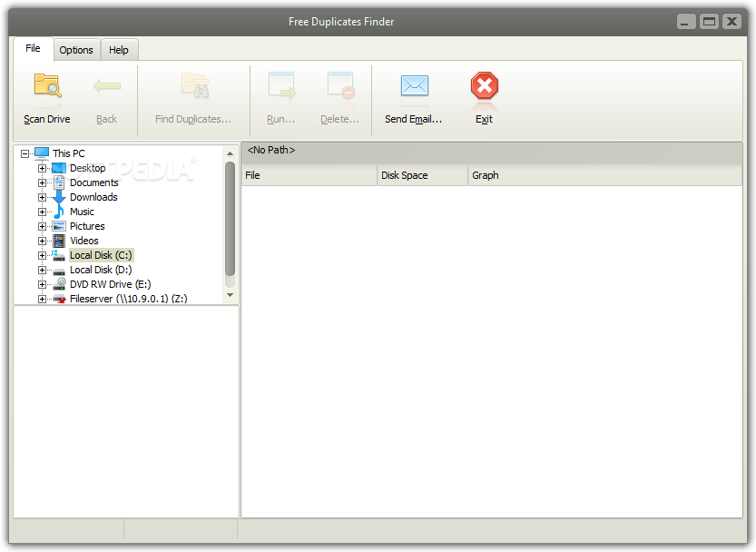Expand the Fileserver (Z:) node
Viewport: 756px width, 552px height.
tap(43, 300)
